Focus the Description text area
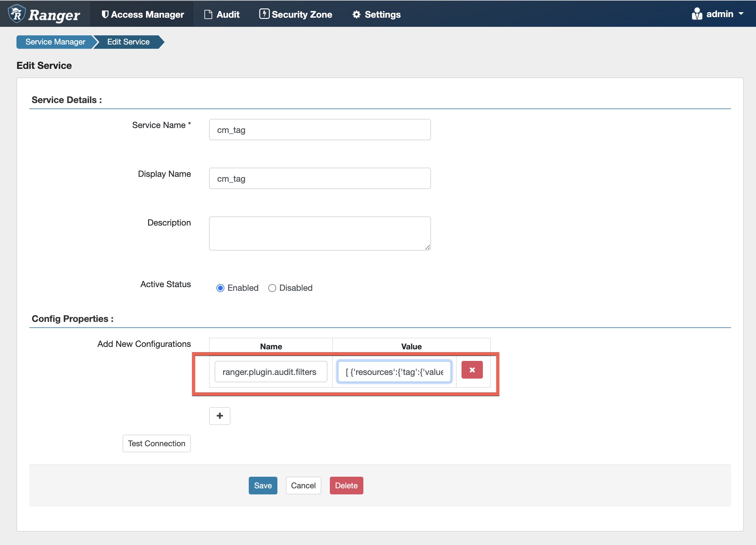The height and width of the screenshot is (545, 756). pyautogui.click(x=320, y=233)
